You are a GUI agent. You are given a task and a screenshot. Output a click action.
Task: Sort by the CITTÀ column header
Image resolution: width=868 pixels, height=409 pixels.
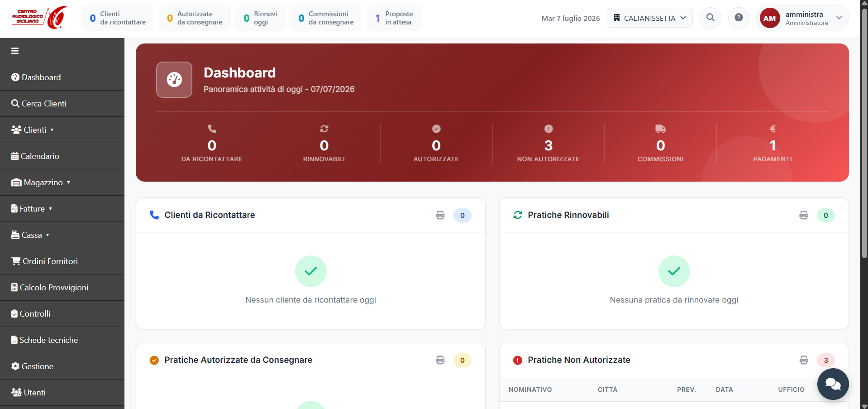607,390
